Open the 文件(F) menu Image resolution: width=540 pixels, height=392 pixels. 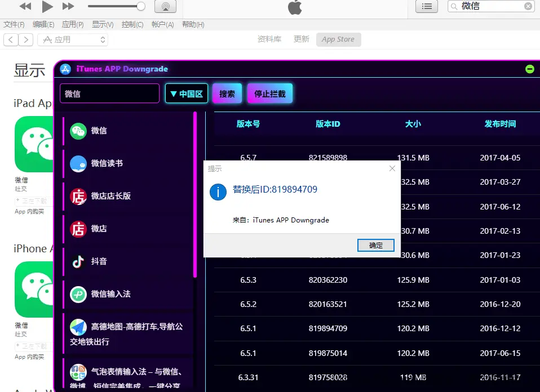(14, 25)
